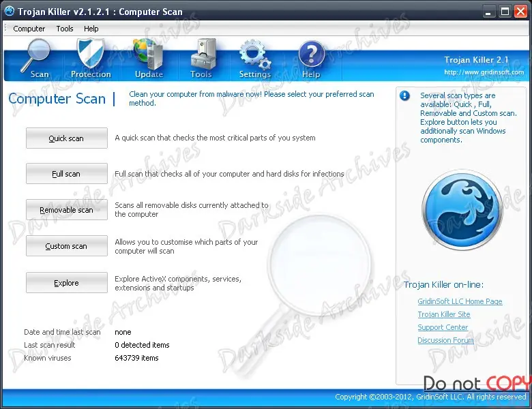Click the Full scan description text
Image resolution: width=532 pixels, height=409 pixels.
[x=229, y=174]
